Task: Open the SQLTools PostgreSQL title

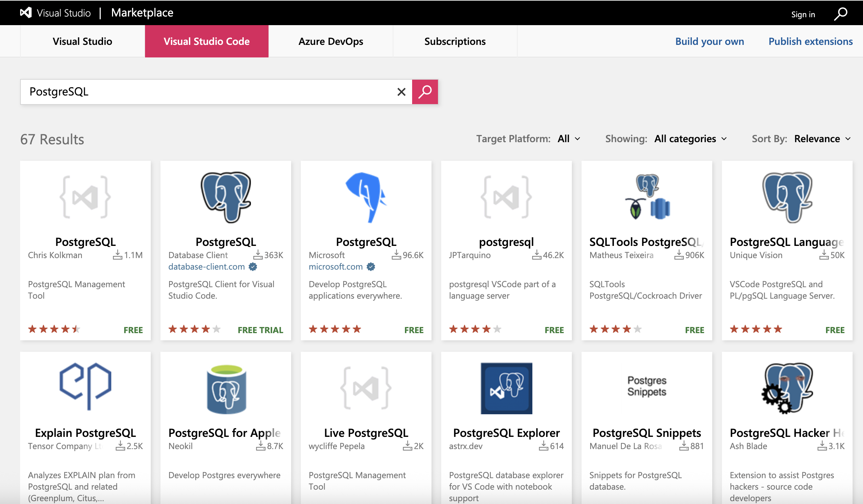Action: 647,242
